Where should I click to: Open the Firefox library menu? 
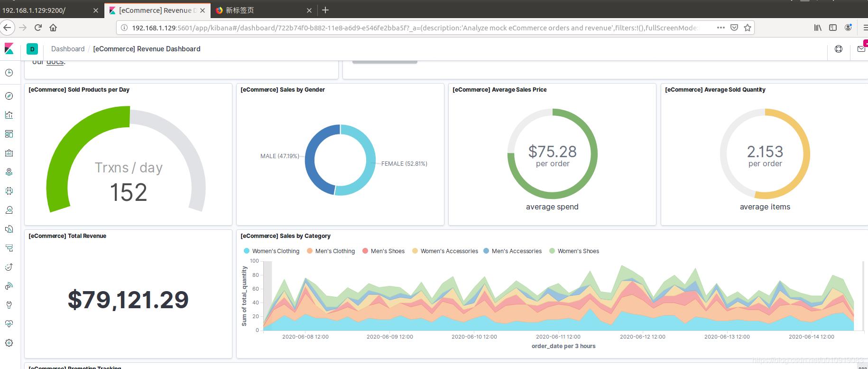point(818,28)
